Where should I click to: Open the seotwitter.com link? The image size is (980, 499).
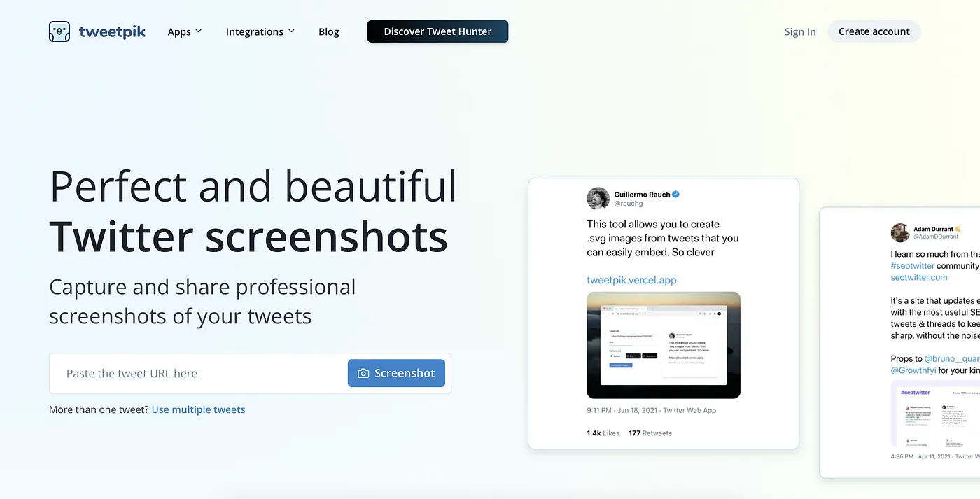tap(919, 277)
